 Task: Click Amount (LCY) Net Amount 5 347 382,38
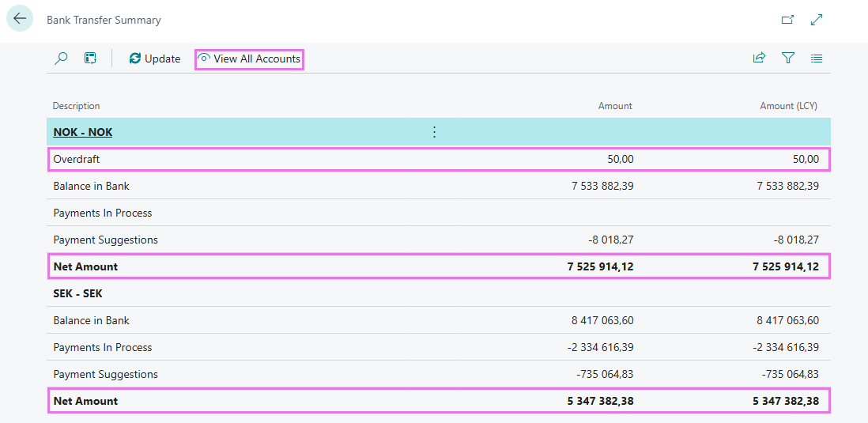(x=786, y=402)
